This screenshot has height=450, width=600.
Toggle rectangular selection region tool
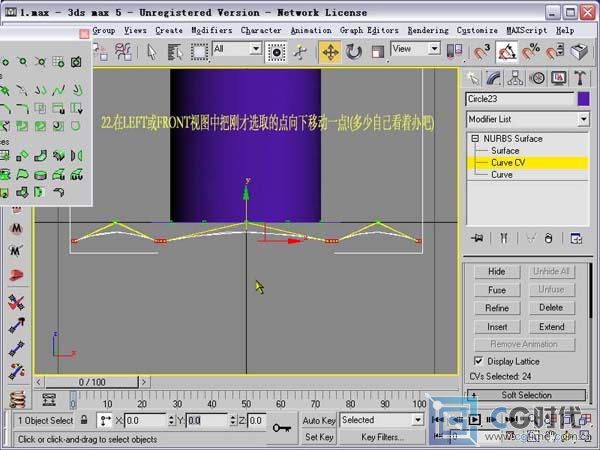tap(199, 52)
